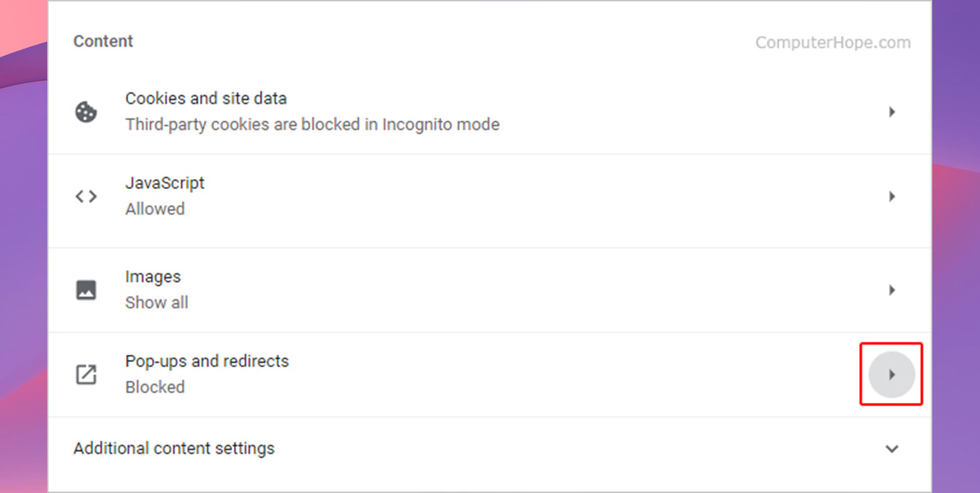The width and height of the screenshot is (980, 493).
Task: Click the third-party cookies Incognito description
Action: tap(312, 125)
